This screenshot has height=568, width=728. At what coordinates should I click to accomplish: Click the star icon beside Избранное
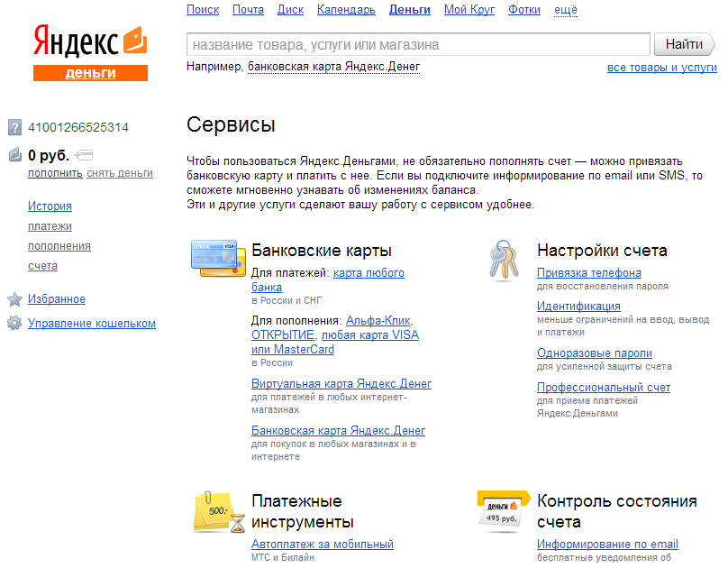14,299
